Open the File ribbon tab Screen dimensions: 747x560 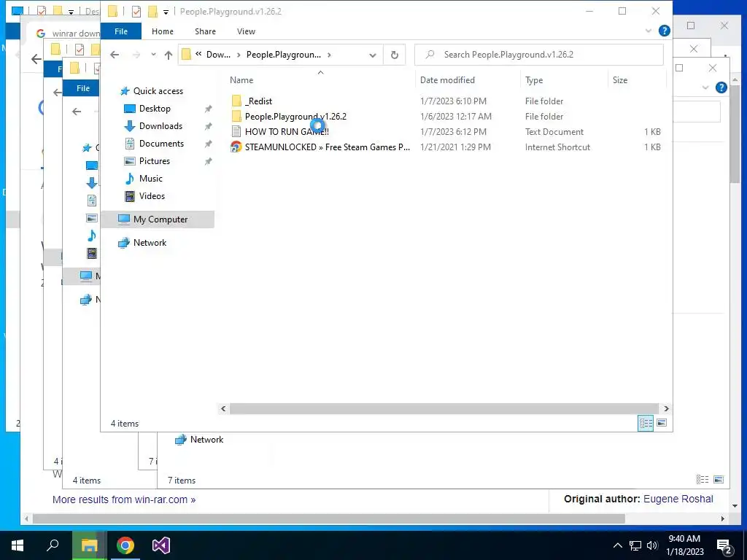(x=121, y=31)
